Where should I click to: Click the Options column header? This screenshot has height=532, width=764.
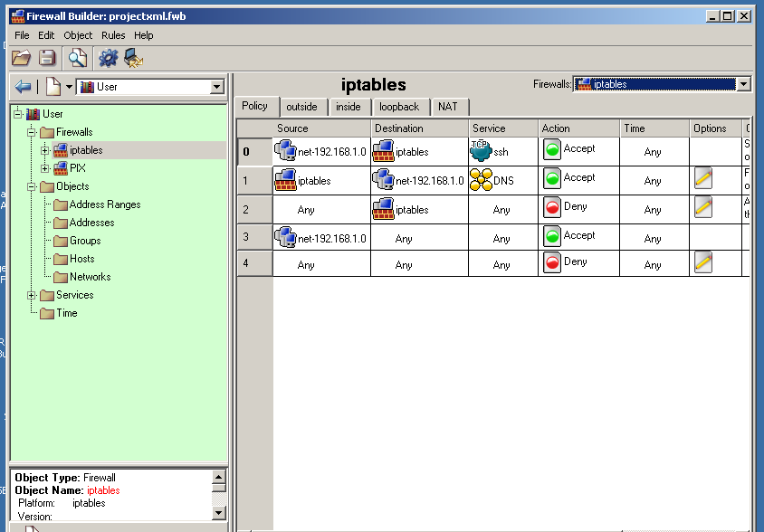pos(715,128)
